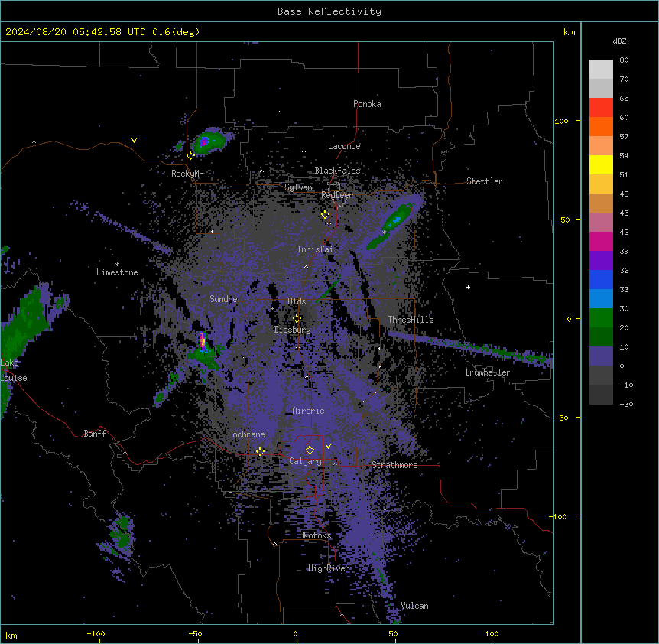Click the yellow diamond marker near RockyMH
Viewport: 659px width, 644px height.
(x=190, y=155)
